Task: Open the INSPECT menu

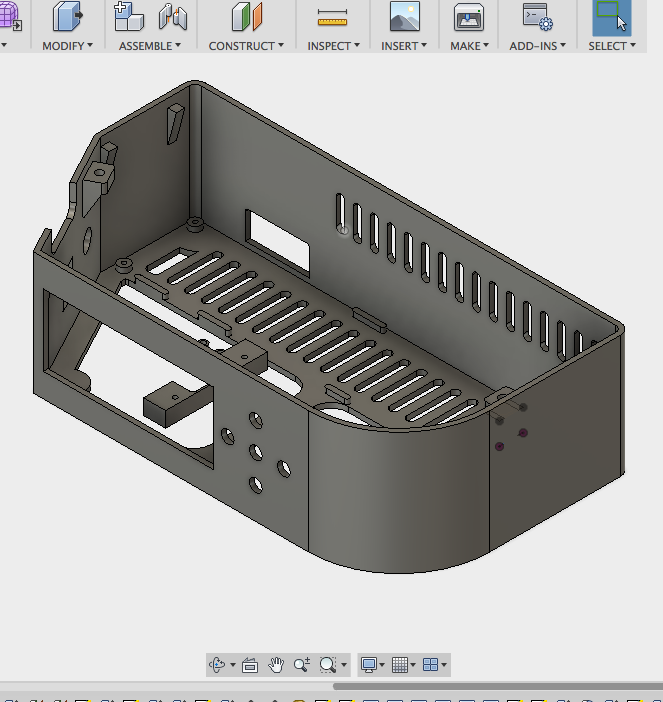Action: click(x=334, y=46)
